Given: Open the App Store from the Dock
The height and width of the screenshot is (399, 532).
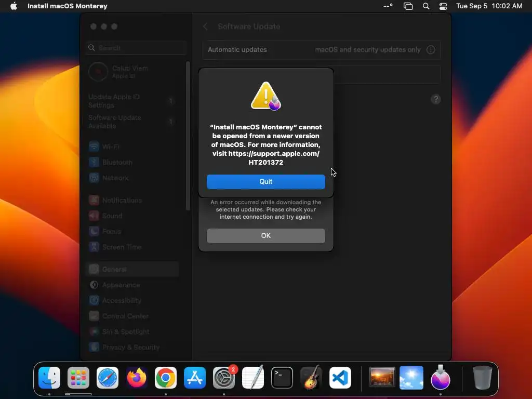Looking at the screenshot, I should tap(195, 378).
